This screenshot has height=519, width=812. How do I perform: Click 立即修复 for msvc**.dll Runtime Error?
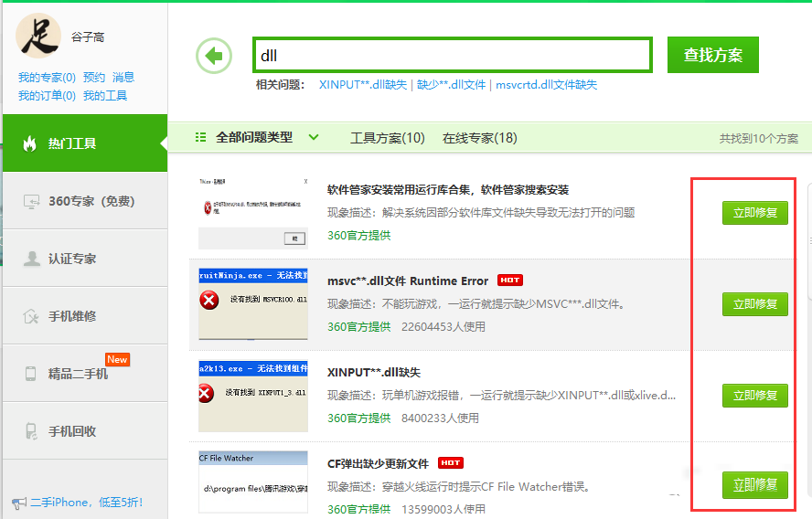click(x=755, y=304)
